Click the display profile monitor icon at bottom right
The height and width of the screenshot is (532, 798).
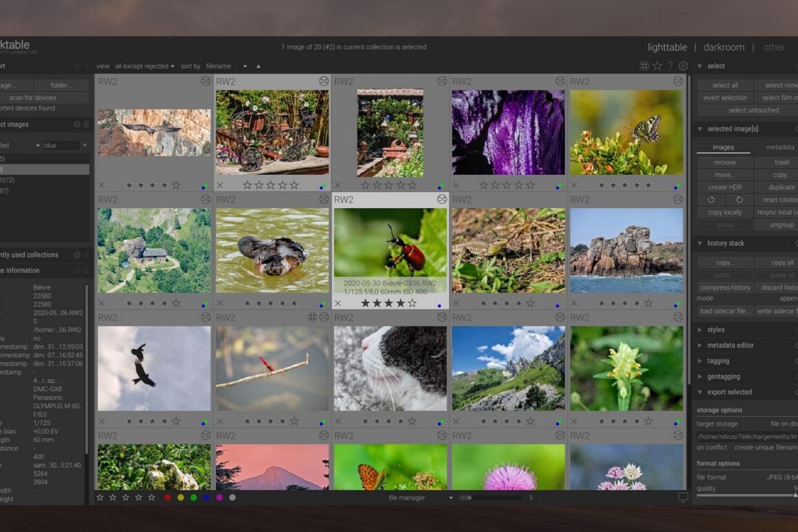pyautogui.click(x=683, y=497)
